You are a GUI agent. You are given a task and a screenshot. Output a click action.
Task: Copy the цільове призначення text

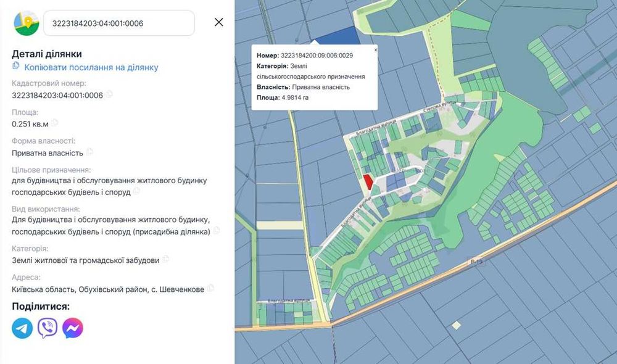pos(136,191)
